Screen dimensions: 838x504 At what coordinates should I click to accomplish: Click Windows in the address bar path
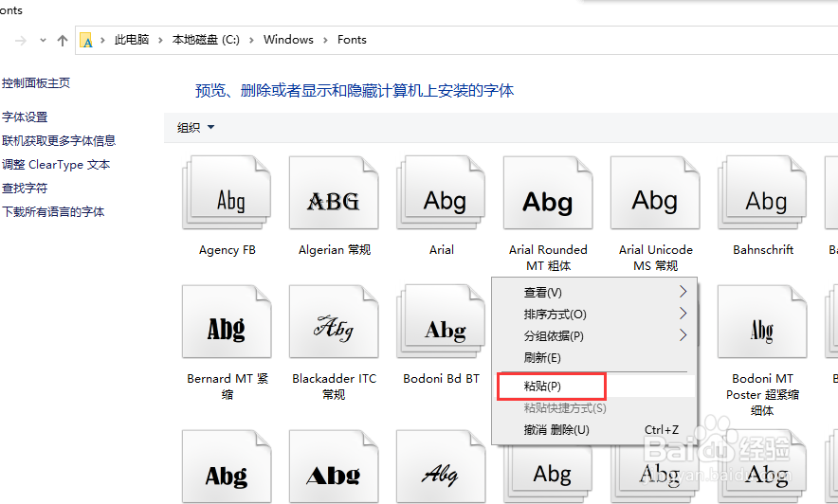point(288,40)
